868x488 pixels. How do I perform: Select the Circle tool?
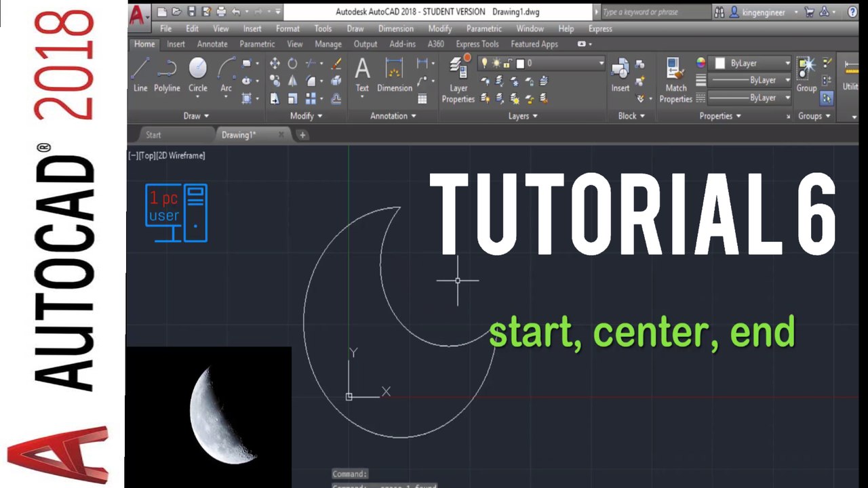(198, 75)
